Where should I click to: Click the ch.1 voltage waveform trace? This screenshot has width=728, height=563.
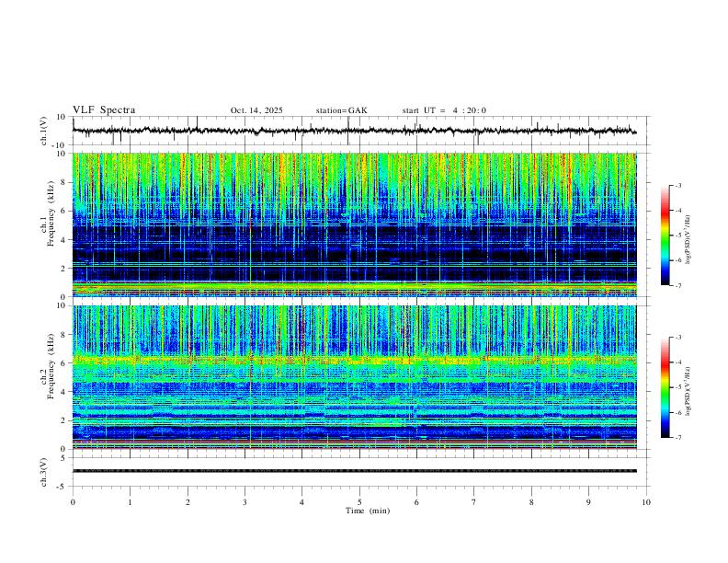[x=354, y=131]
